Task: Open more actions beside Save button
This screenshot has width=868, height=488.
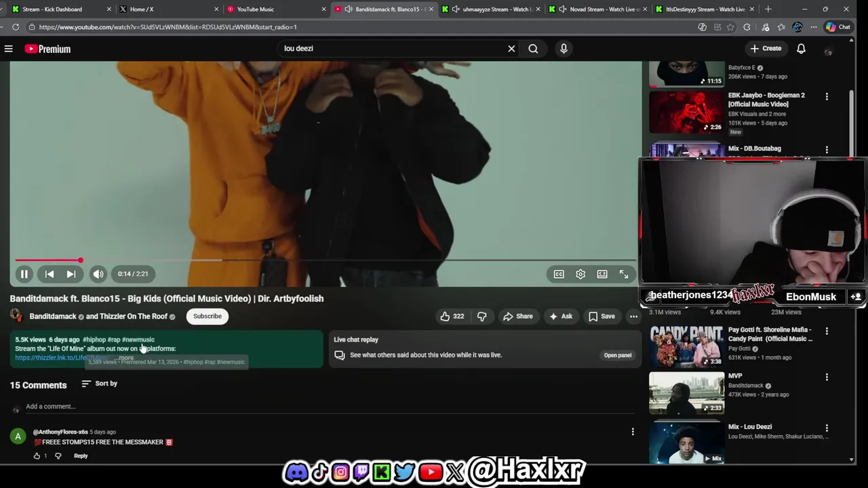Action: [x=633, y=317]
